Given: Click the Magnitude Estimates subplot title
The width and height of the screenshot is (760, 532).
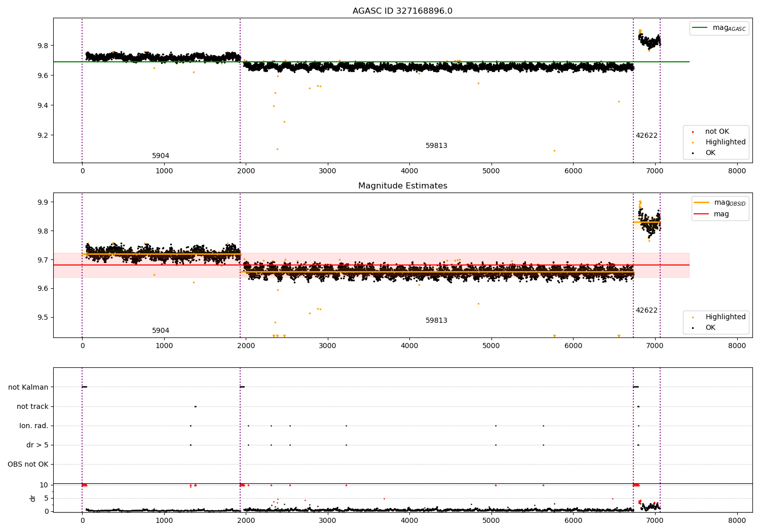Looking at the screenshot, I should [402, 186].
